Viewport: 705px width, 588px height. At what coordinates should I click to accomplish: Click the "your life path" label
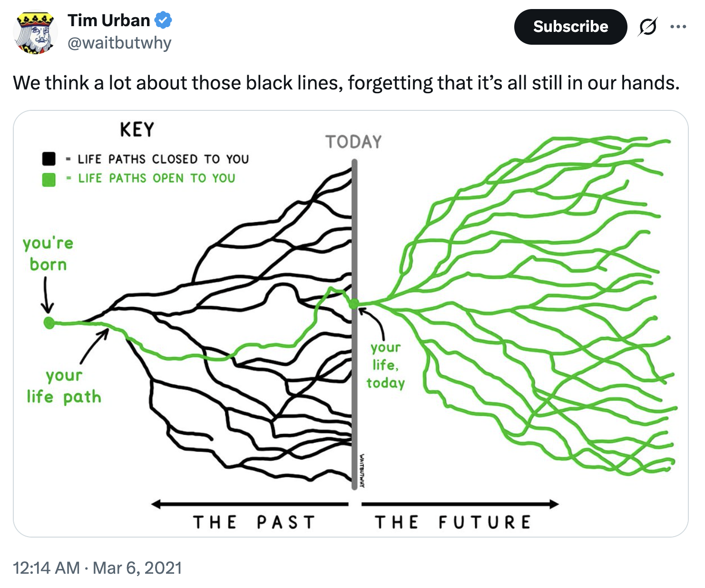tap(64, 386)
